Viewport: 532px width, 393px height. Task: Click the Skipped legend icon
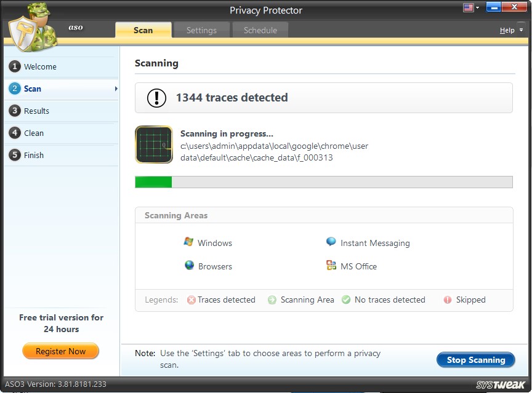pyautogui.click(x=446, y=300)
